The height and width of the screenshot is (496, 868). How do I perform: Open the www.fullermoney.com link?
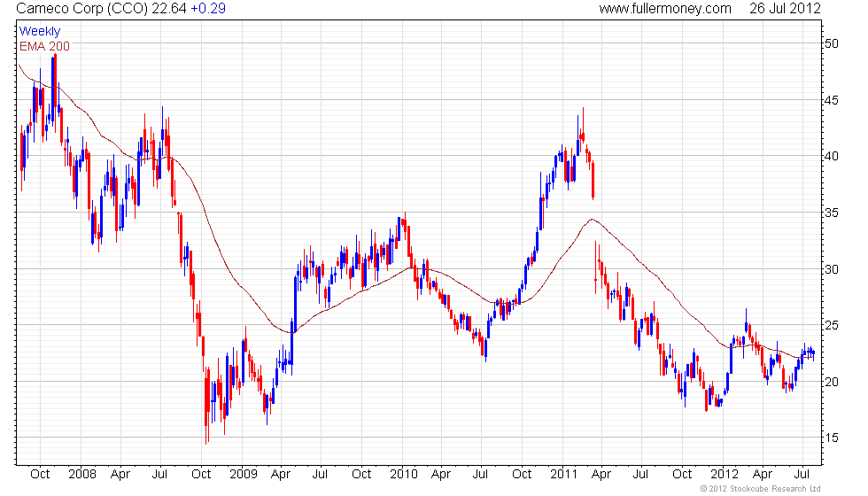tap(665, 9)
